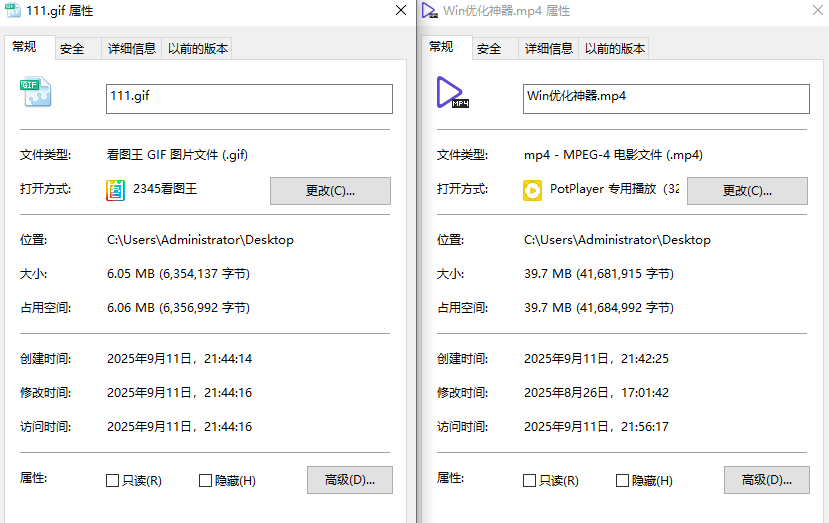
Task: Click the 2345看图王 app icon
Action: (117, 190)
